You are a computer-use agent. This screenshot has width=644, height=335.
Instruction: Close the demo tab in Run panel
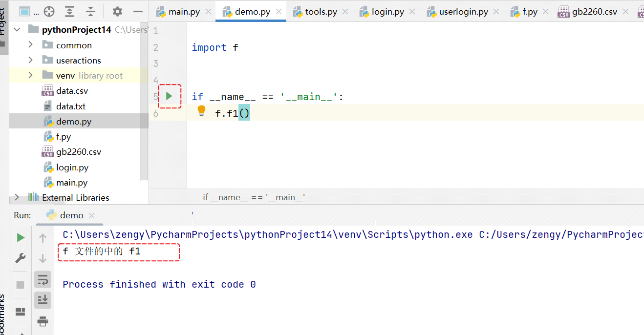(91, 215)
